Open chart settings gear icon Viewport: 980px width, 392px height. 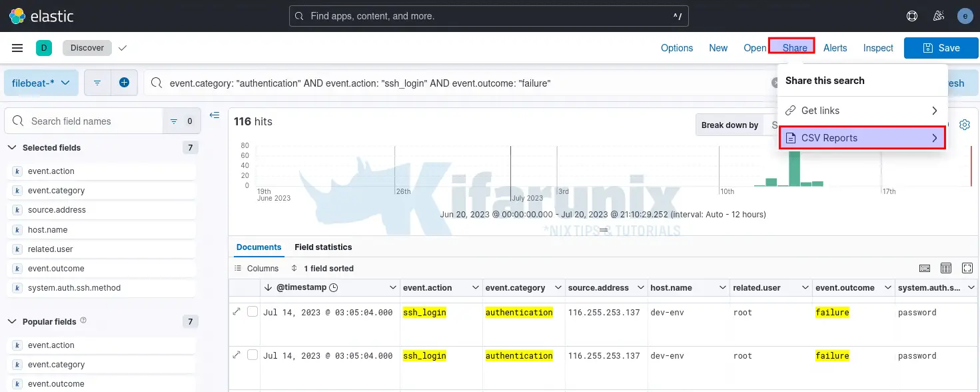964,125
